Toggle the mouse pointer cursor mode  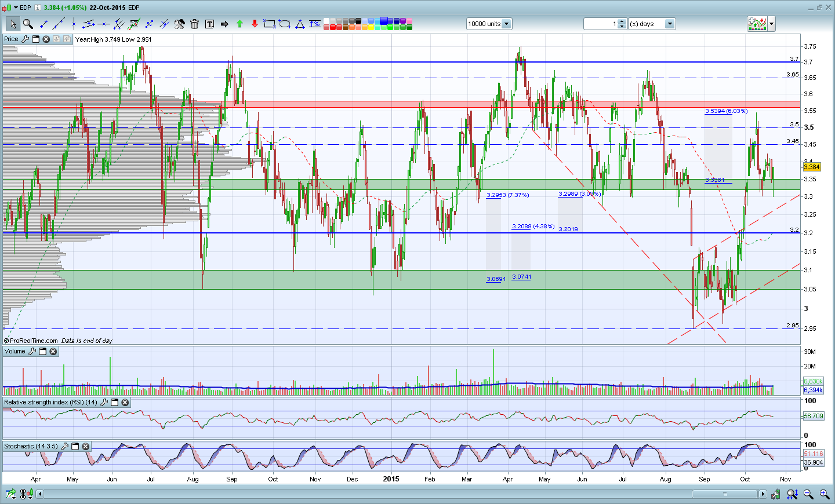pos(13,24)
